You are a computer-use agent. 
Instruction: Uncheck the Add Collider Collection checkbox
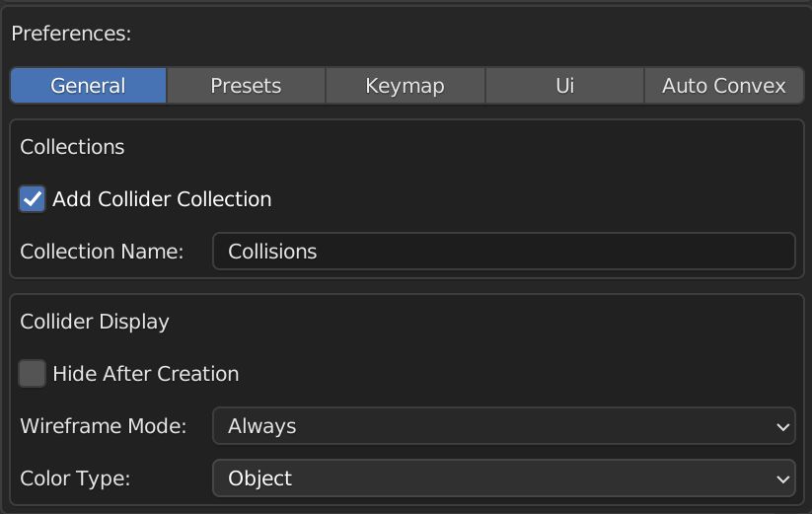33,199
